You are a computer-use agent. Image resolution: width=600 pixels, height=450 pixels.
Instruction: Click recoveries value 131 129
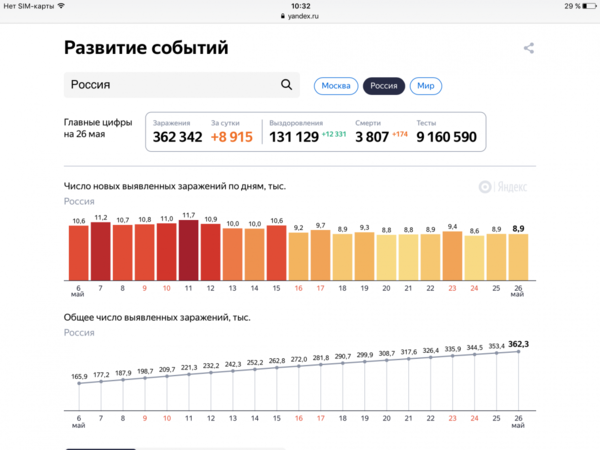point(293,137)
